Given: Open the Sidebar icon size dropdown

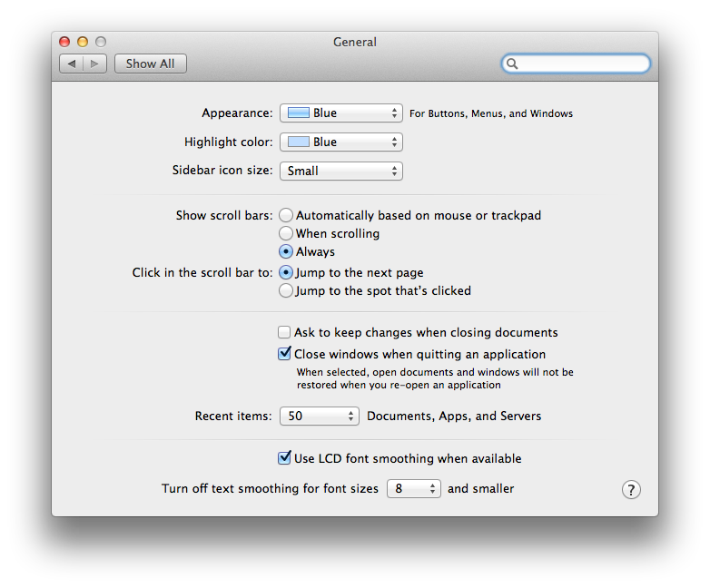Looking at the screenshot, I should click(341, 171).
